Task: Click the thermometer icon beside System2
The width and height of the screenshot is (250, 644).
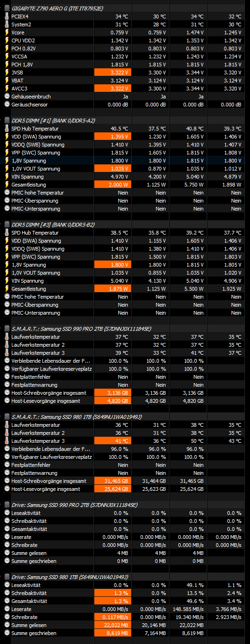Action: pos(7,24)
